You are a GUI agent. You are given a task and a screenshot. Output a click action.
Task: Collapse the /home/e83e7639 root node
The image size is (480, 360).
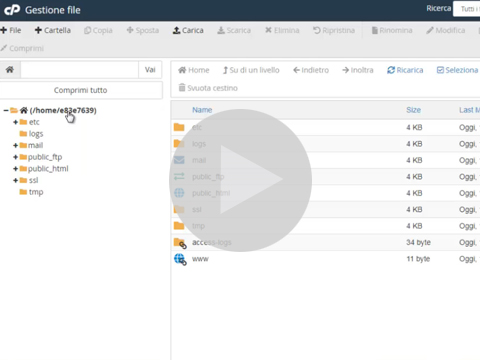click(6, 110)
